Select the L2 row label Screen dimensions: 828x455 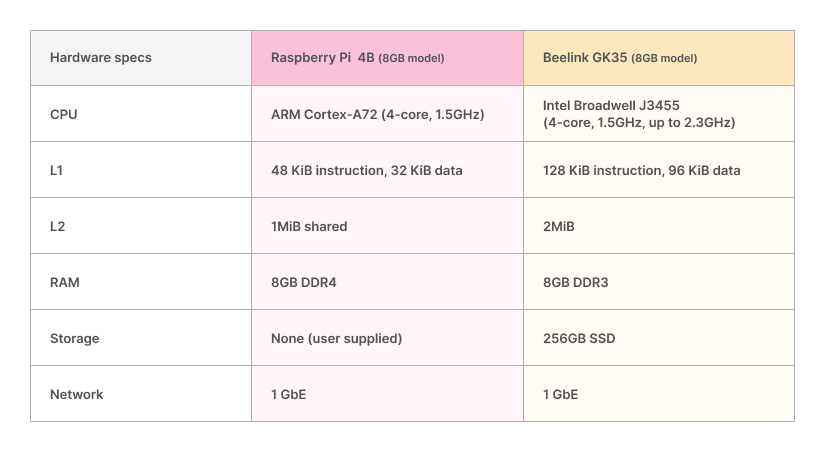57,226
